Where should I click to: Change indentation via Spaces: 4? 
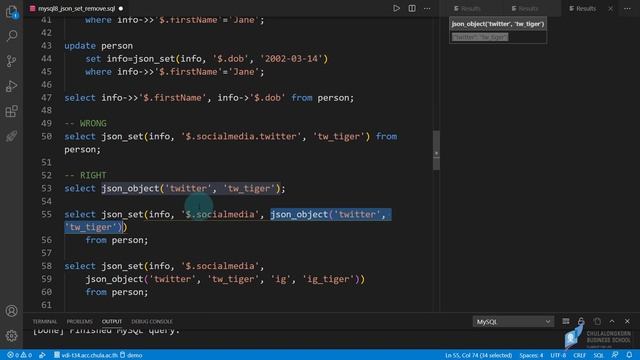click(x=531, y=355)
